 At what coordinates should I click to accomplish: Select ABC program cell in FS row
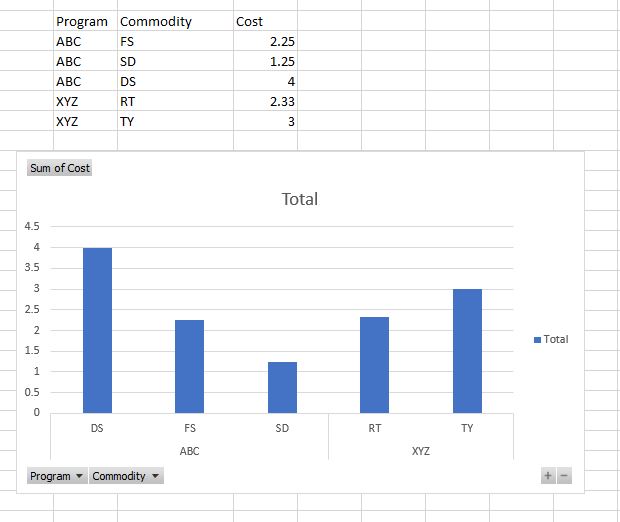coord(85,41)
